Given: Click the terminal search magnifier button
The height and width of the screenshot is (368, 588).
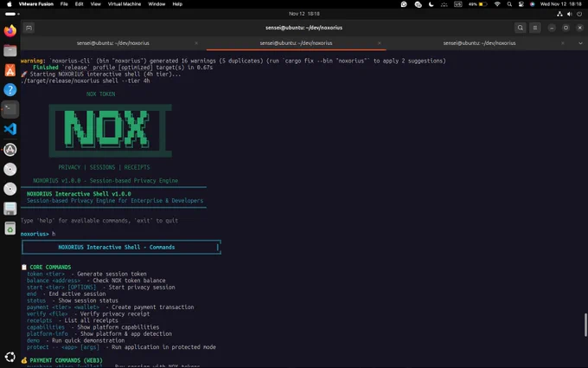Looking at the screenshot, I should 521,28.
